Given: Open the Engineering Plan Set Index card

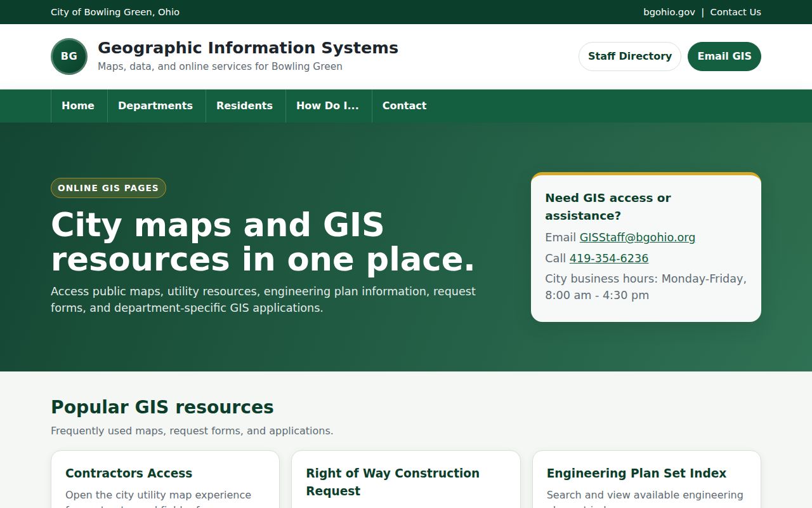Looking at the screenshot, I should (x=646, y=479).
